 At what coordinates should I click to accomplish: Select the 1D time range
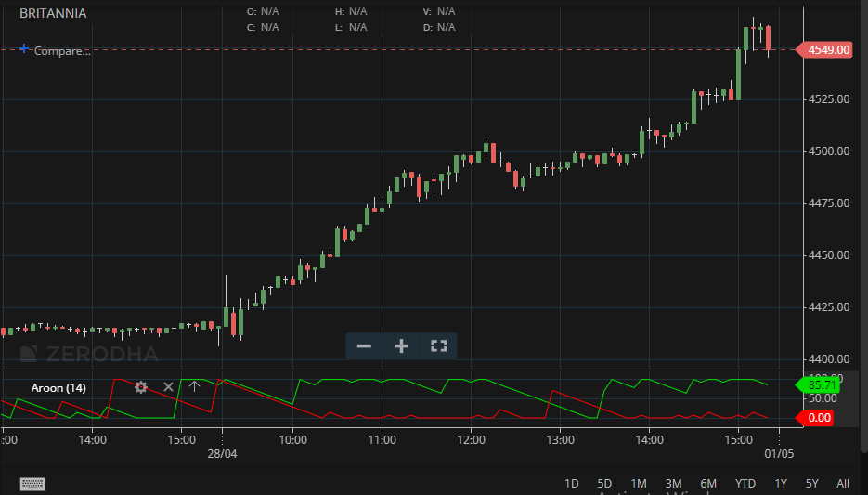[x=571, y=483]
